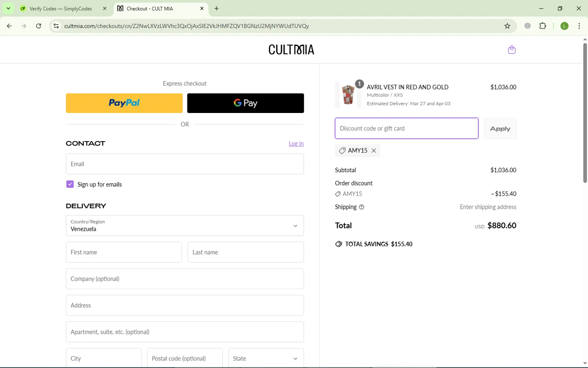Click the Enter shipping address text
The width and height of the screenshot is (588, 368).
[488, 207]
